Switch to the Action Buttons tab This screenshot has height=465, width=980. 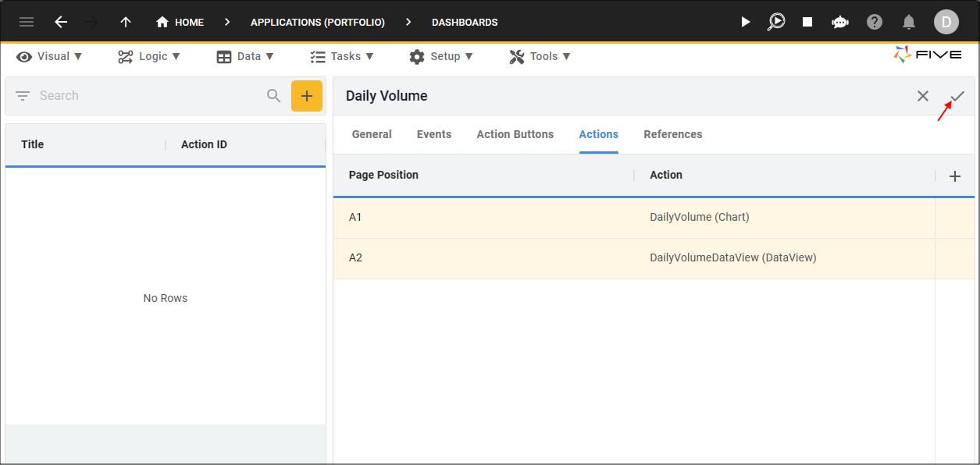515,134
